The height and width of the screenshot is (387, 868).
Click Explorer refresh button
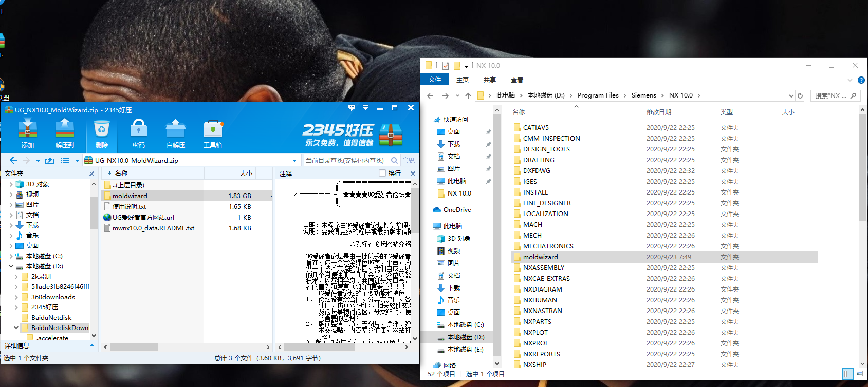(800, 95)
